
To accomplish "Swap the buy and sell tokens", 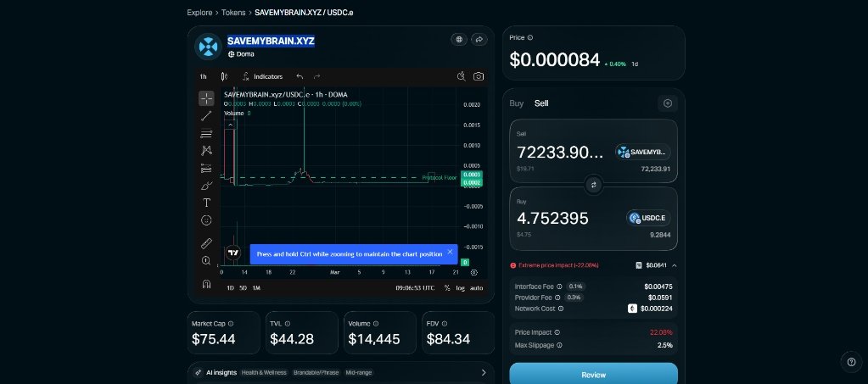I will (593, 185).
